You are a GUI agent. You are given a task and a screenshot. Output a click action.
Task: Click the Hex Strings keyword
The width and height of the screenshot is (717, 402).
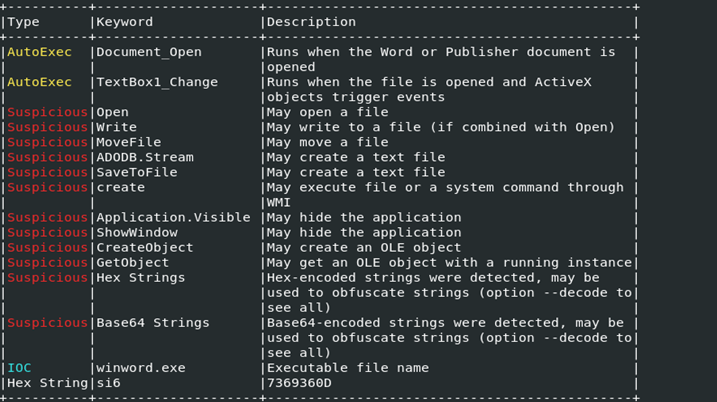(x=140, y=277)
